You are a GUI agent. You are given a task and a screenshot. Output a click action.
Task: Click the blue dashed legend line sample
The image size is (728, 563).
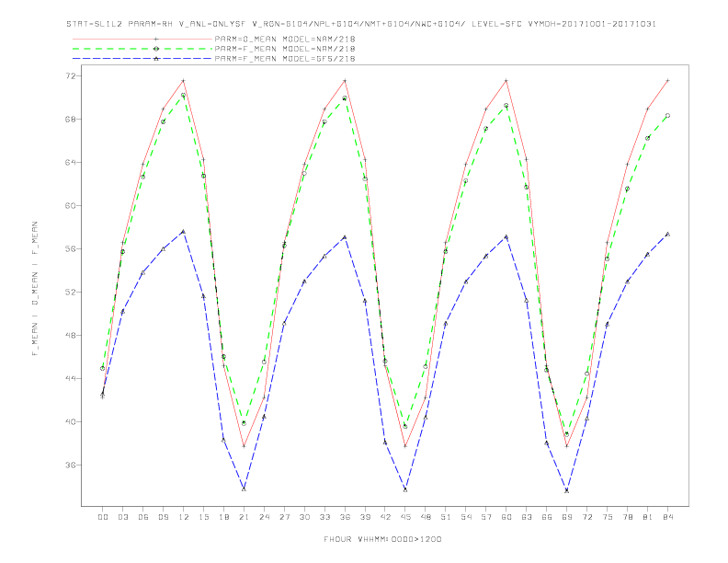click(142, 59)
